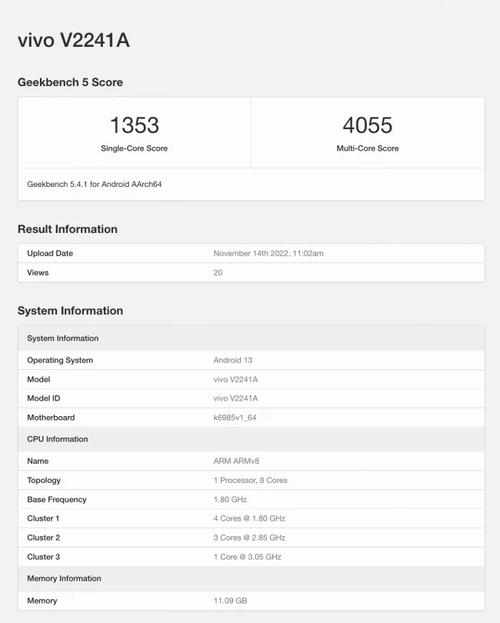Select vivo V2241A in the Model ID row
Image resolution: width=500 pixels, height=623 pixels.
pyautogui.click(x=236, y=398)
